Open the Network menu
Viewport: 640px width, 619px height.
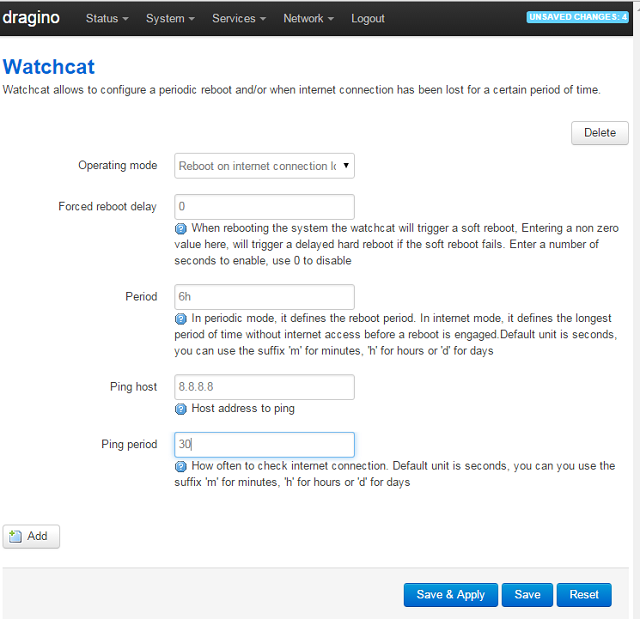(309, 18)
